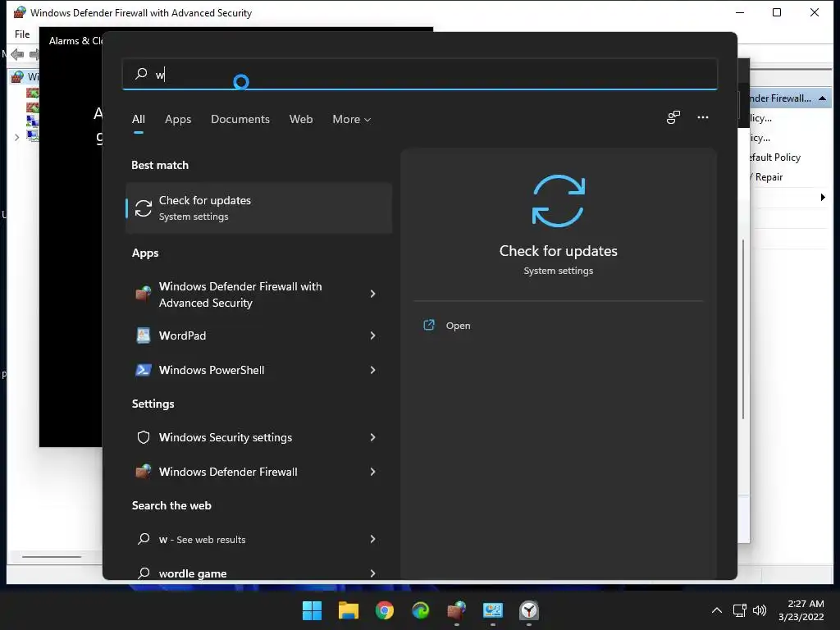Show hidden system tray icons chevron
840x630 pixels.
coord(717,610)
